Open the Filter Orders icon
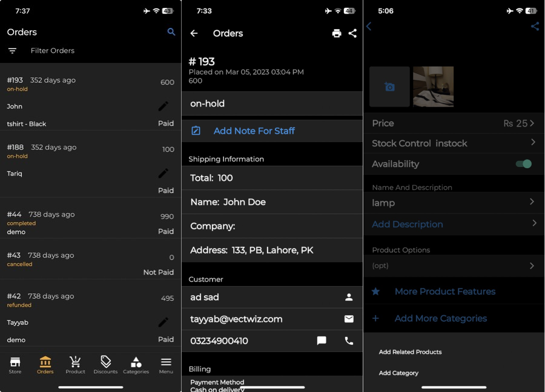This screenshot has height=392, width=545. [13, 51]
